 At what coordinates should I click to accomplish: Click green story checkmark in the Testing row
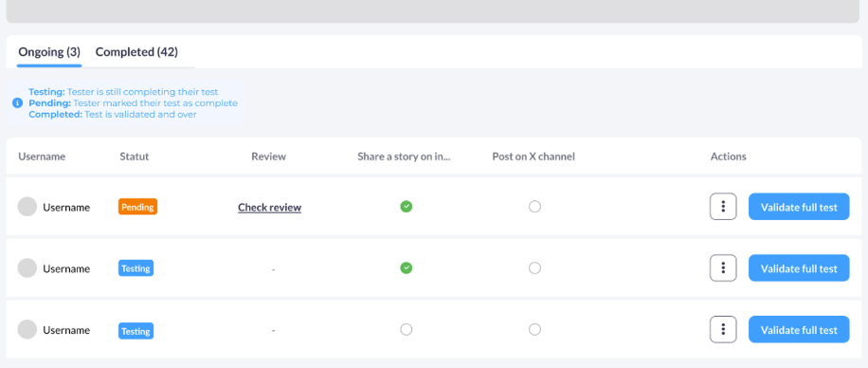click(407, 268)
